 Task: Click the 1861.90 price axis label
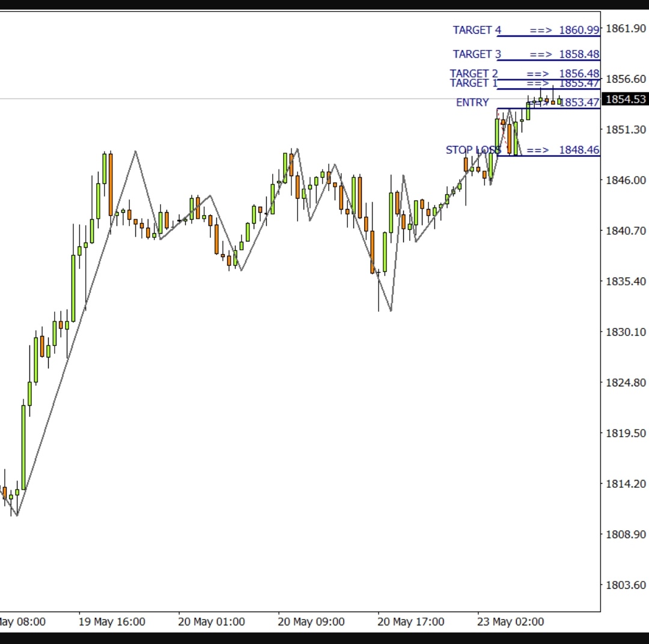pyautogui.click(x=626, y=29)
